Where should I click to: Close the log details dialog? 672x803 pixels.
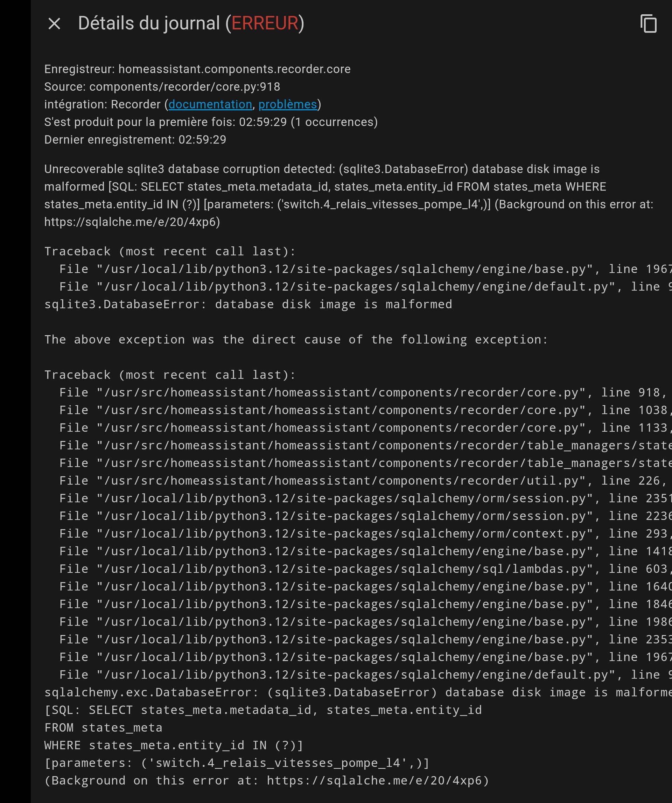54,24
